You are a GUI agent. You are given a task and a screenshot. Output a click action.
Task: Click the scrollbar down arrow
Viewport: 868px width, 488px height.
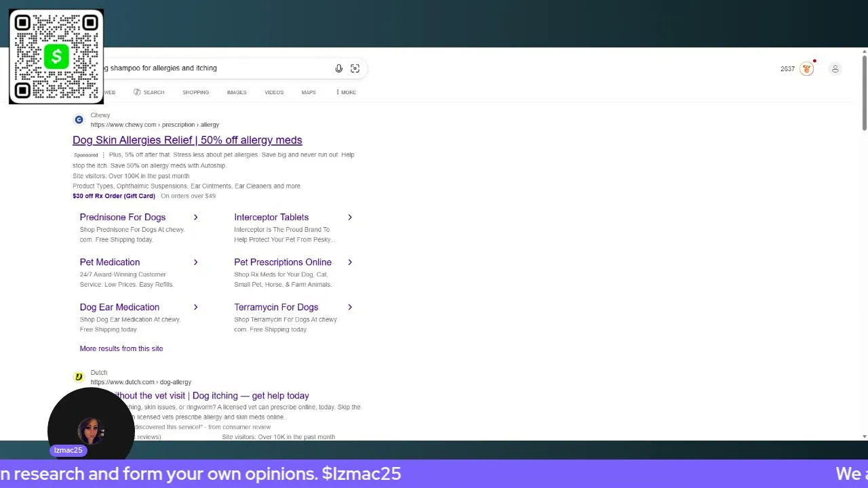tap(865, 436)
